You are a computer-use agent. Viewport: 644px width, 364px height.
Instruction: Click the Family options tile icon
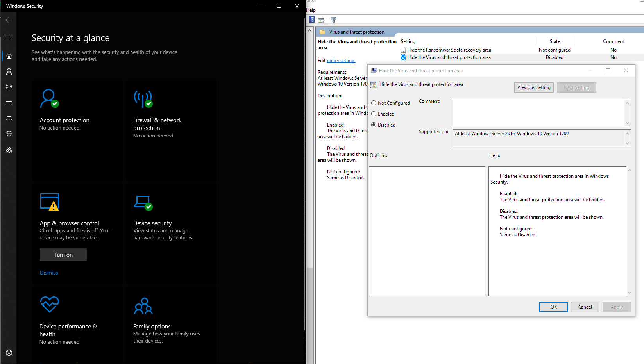[x=143, y=306]
